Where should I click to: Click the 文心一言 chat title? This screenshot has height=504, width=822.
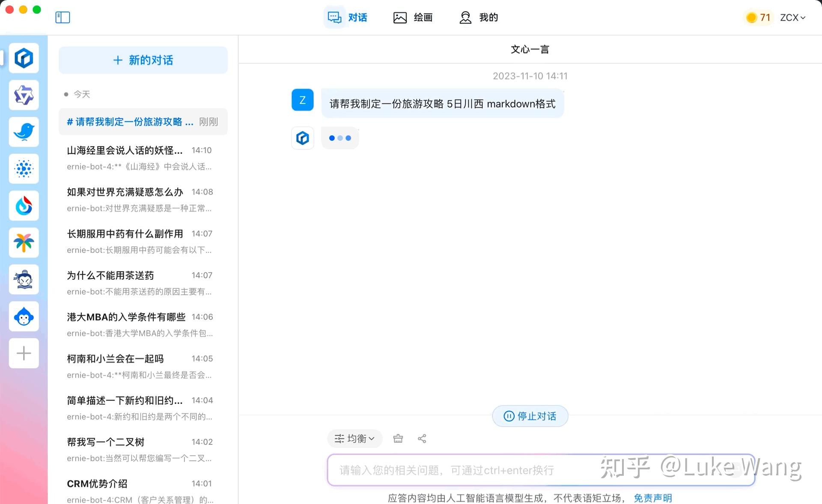pos(530,49)
